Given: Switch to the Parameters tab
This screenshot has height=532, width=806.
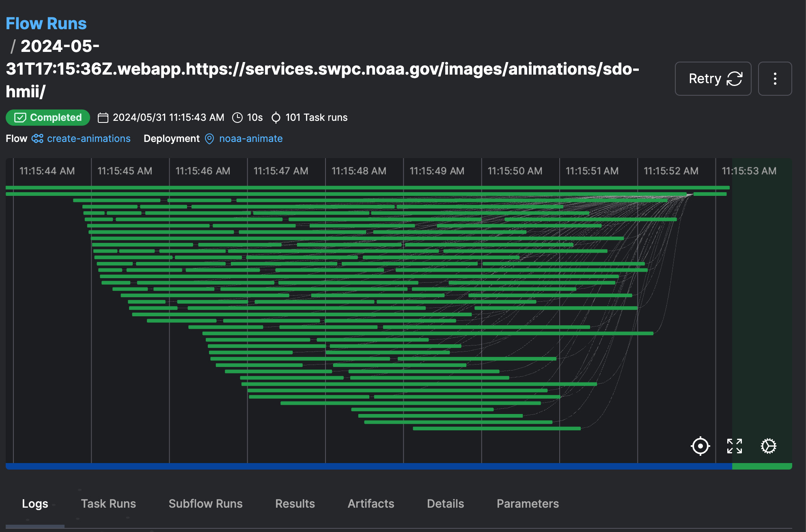Looking at the screenshot, I should tap(528, 504).
